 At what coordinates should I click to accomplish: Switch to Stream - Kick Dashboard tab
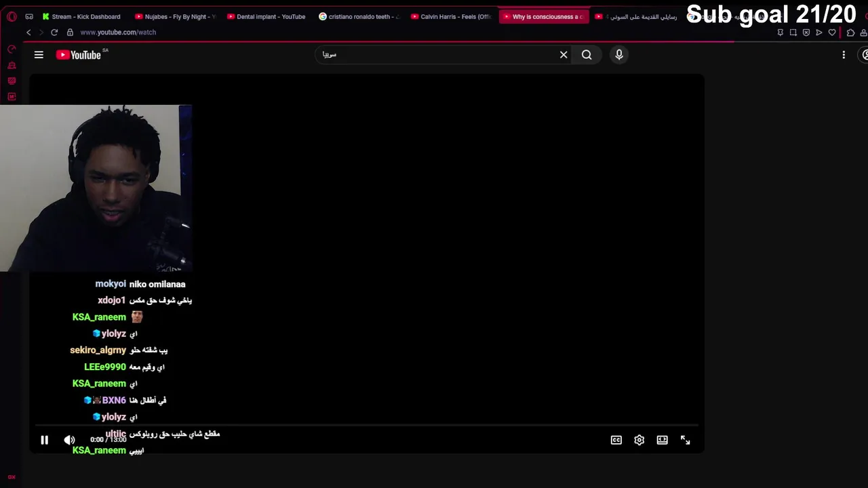pyautogui.click(x=81, y=16)
